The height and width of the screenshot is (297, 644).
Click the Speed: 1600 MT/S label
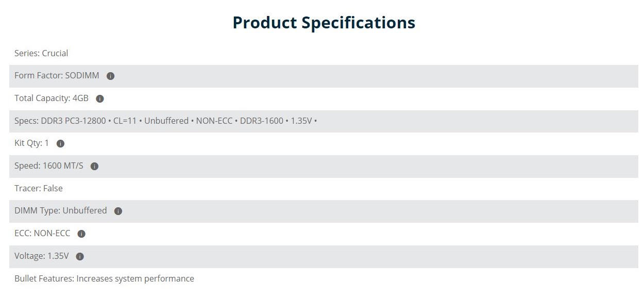pyautogui.click(x=49, y=166)
